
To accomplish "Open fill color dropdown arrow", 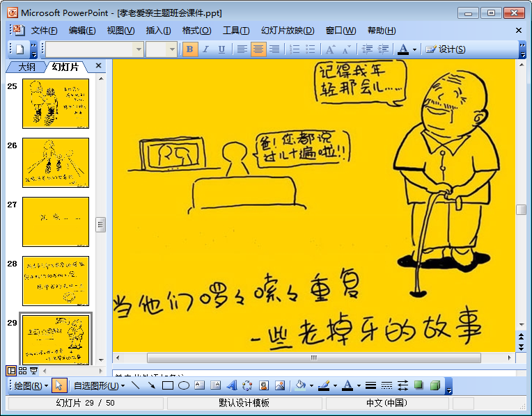I will 311,386.
